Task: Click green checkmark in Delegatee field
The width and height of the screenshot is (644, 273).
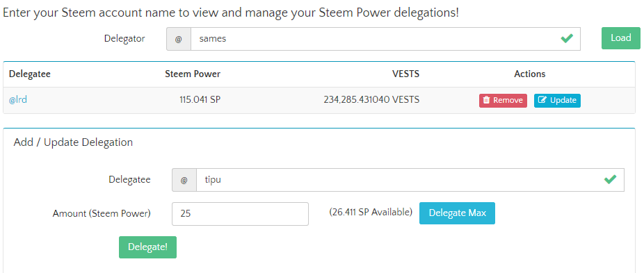Action: (610, 179)
